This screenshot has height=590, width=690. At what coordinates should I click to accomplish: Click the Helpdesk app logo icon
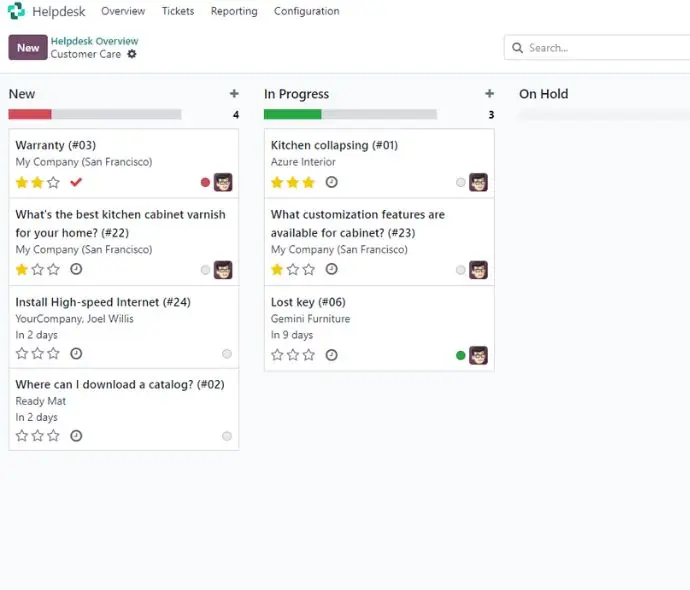tap(16, 11)
